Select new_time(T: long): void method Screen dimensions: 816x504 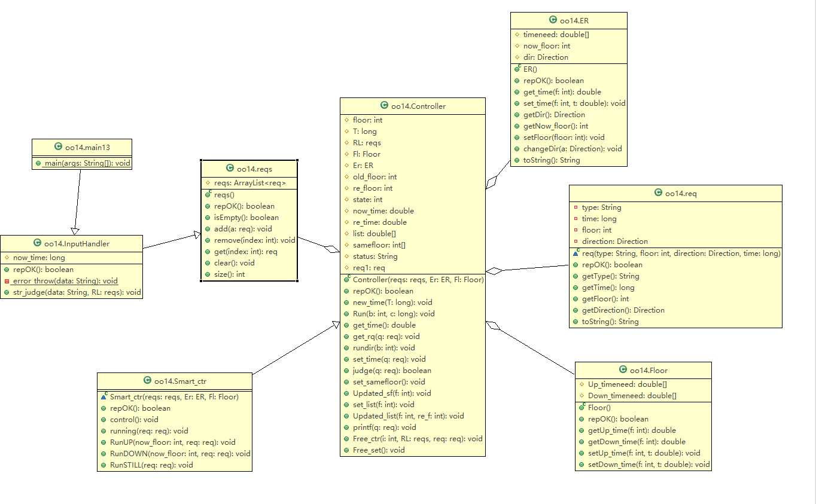(392, 303)
